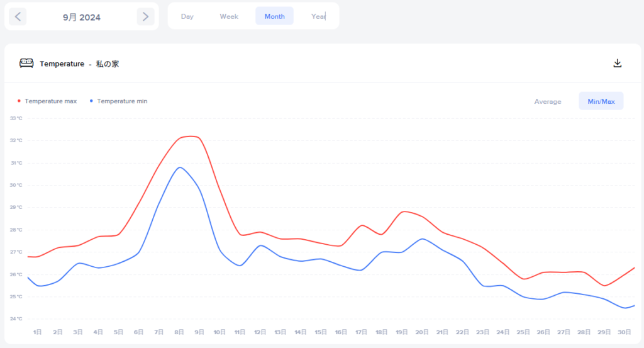
Task: Toggle chart to Average mode
Action: point(548,101)
